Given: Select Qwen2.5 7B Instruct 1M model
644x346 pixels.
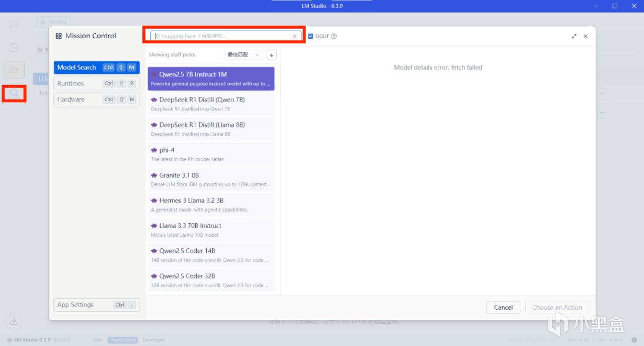Looking at the screenshot, I should (x=211, y=79).
